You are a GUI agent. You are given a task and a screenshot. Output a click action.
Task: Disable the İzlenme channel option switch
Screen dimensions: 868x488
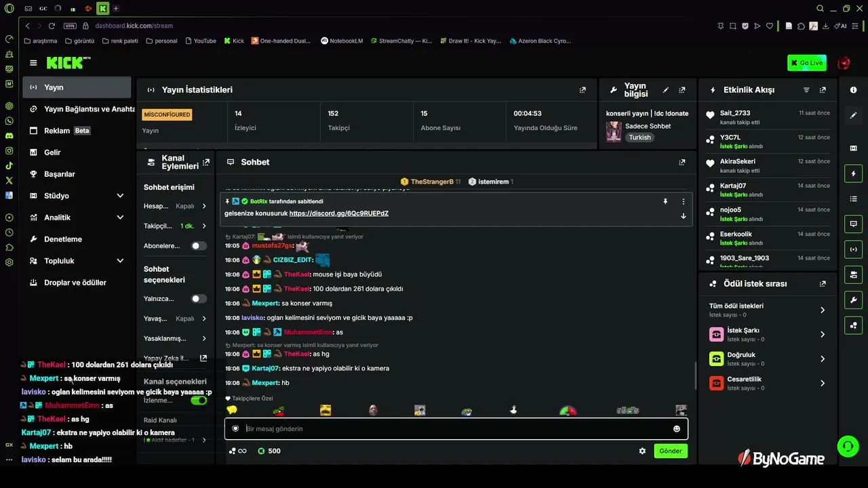click(x=199, y=401)
